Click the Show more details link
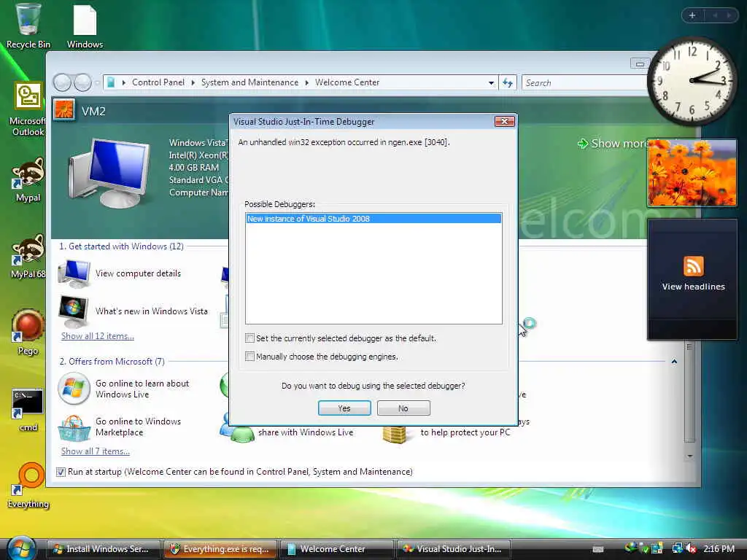747x560 pixels. click(x=619, y=144)
